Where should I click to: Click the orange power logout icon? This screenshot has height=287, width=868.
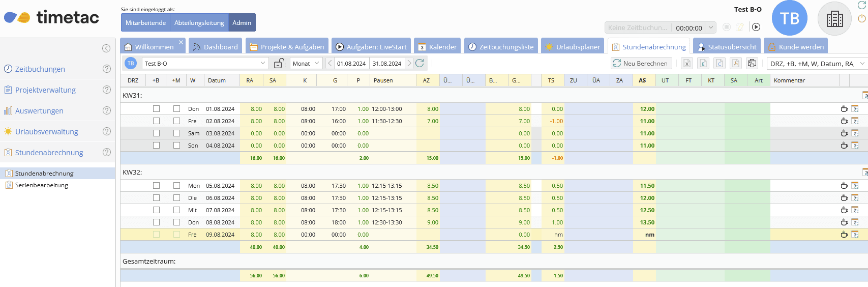click(x=861, y=18)
